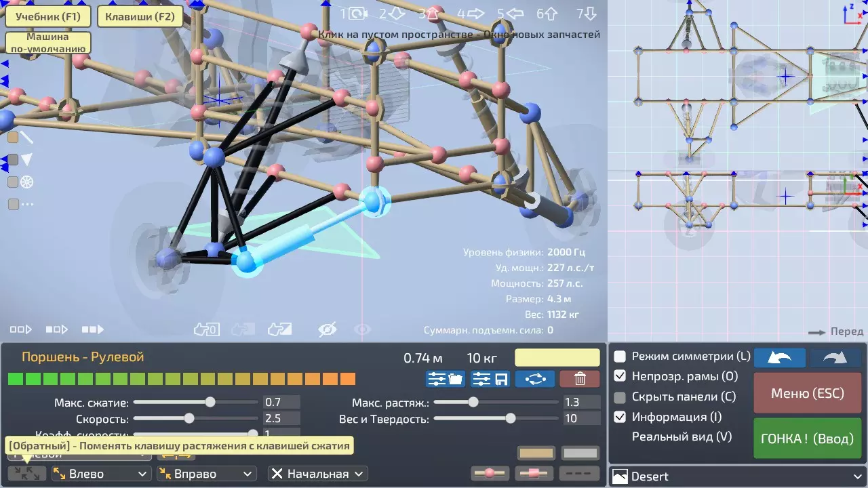Click the Макс. растяж. value field 1.3
Screen dimensions: 868x488
582,402
